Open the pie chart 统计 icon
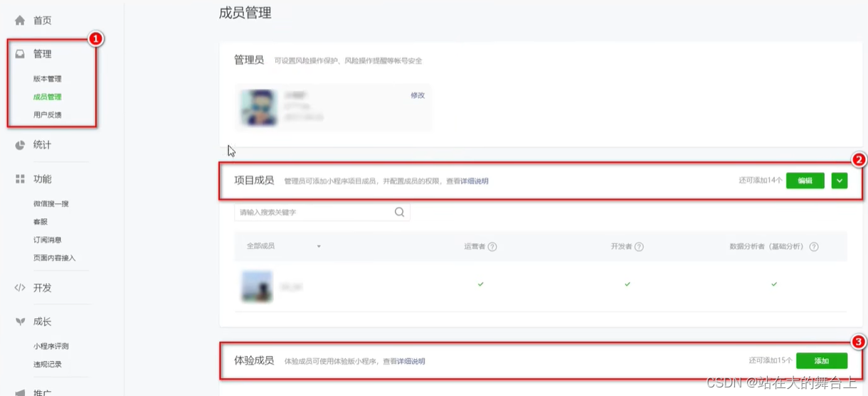Viewport: 868px width, 396px height. [x=20, y=145]
